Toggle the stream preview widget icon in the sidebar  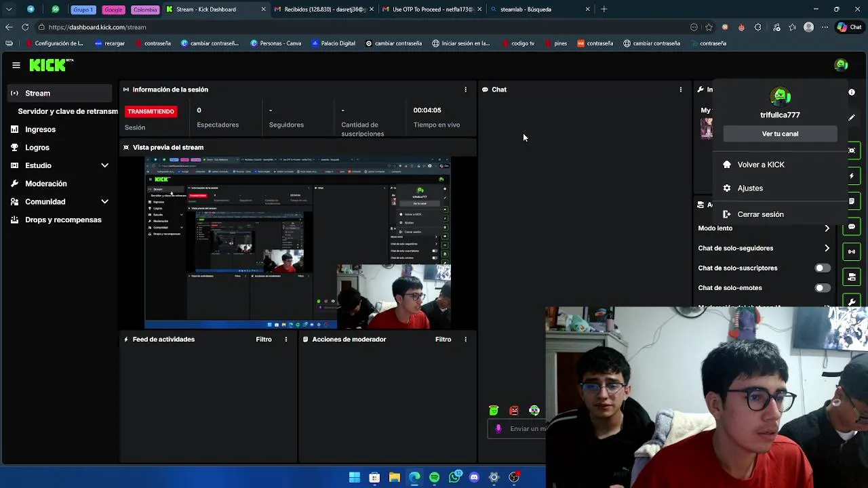click(852, 150)
